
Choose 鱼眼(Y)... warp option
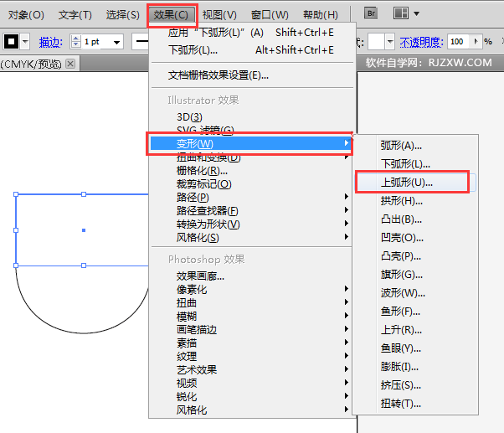click(415, 348)
